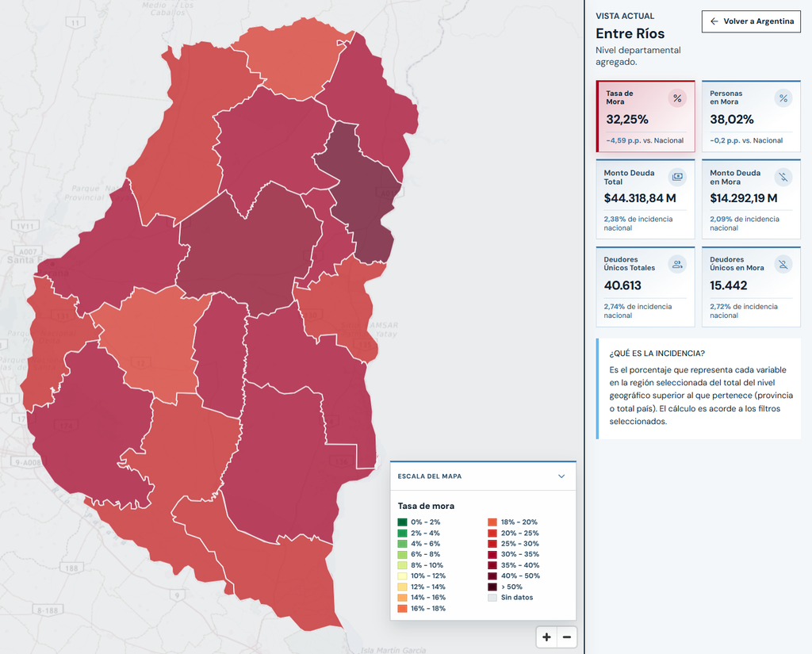
Task: Click the crossed-person icon in Deudores Únicos en Mora
Action: (783, 264)
